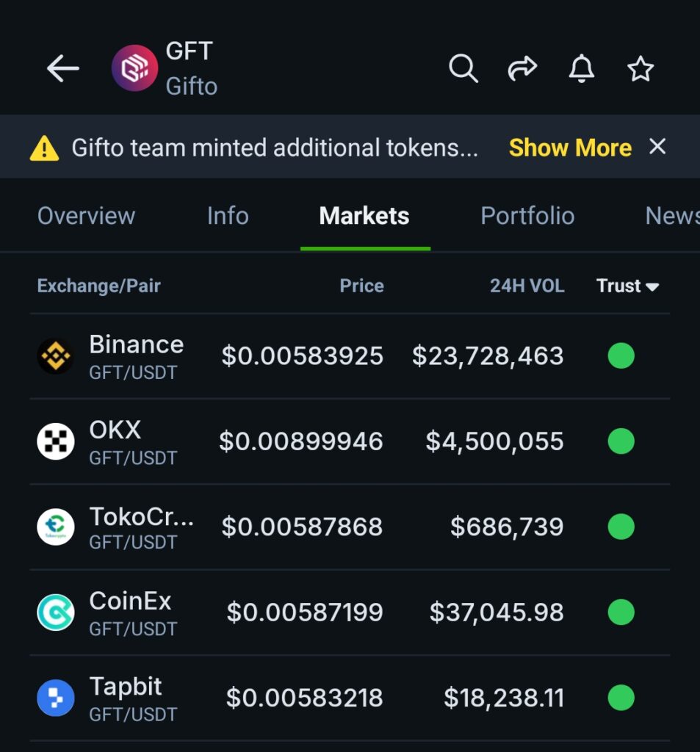Go back using the left arrow
Image resolution: width=700 pixels, height=752 pixels.
click(x=63, y=68)
